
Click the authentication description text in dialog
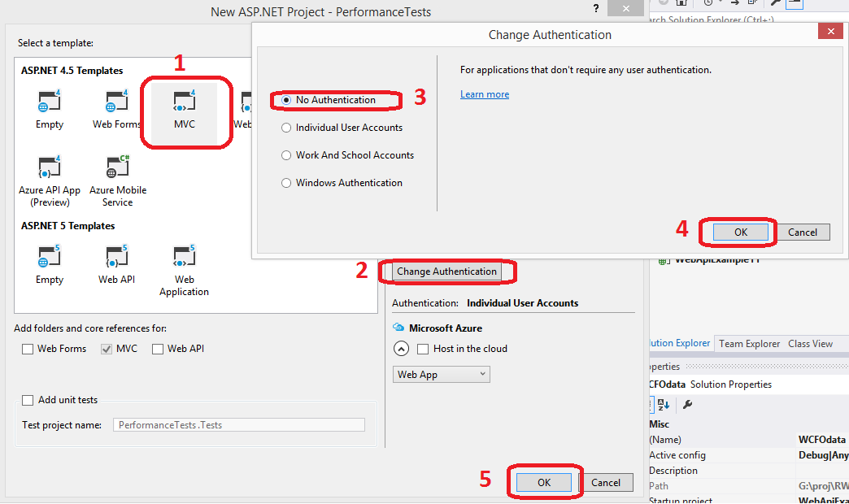tap(586, 70)
